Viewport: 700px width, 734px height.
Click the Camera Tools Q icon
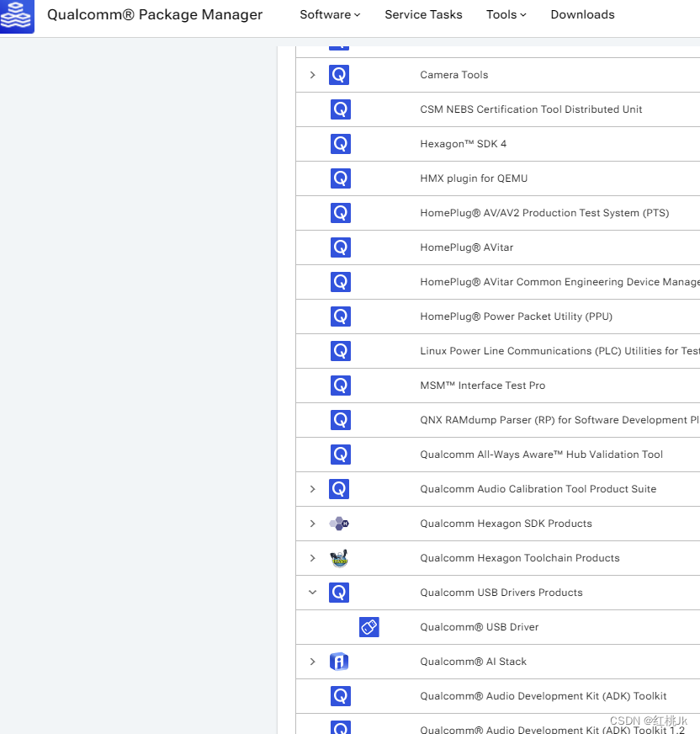coord(339,75)
